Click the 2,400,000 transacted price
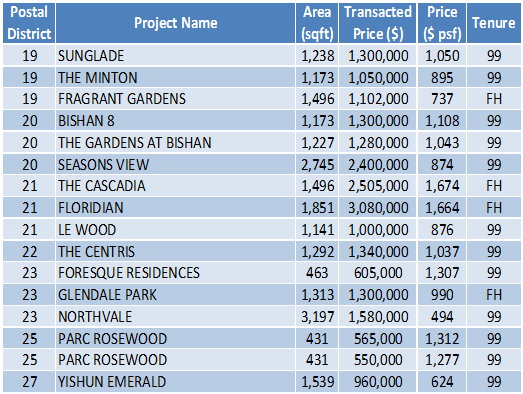The image size is (523, 394). click(378, 164)
